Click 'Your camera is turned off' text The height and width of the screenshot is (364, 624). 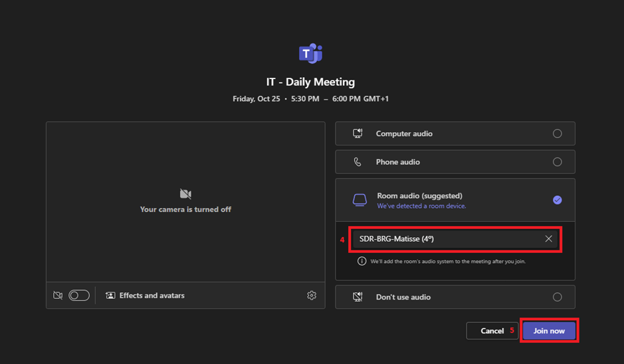185,209
